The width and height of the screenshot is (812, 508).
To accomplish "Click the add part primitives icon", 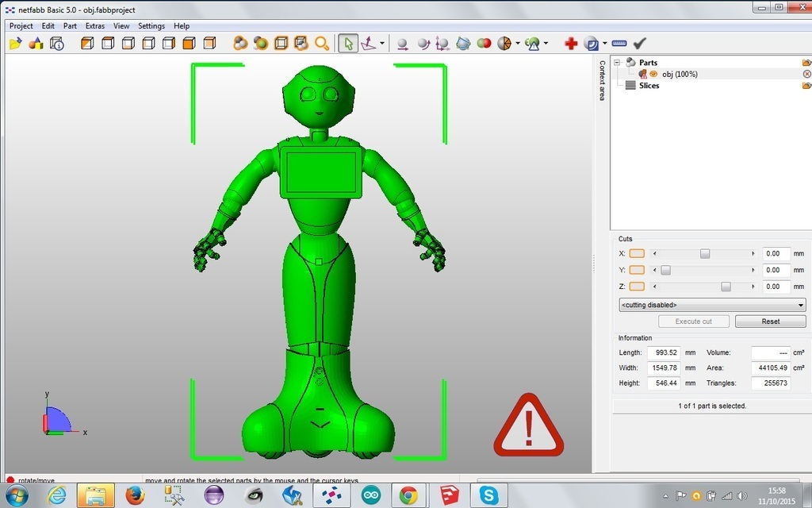I will [36, 44].
